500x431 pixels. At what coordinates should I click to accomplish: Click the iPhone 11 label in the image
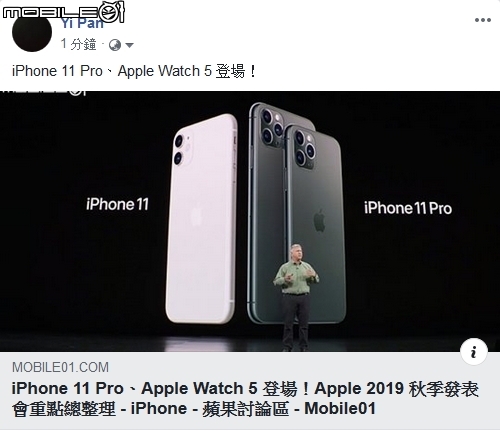click(x=117, y=204)
